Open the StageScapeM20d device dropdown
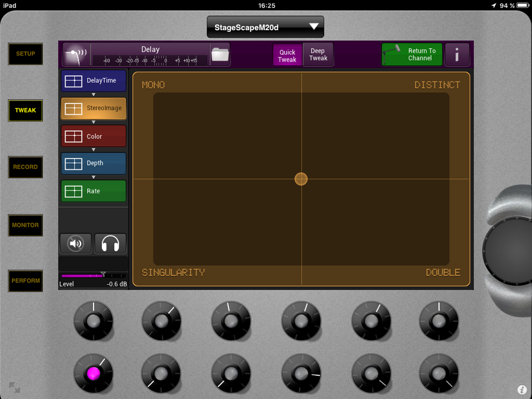The height and width of the screenshot is (399, 532). 265,27
